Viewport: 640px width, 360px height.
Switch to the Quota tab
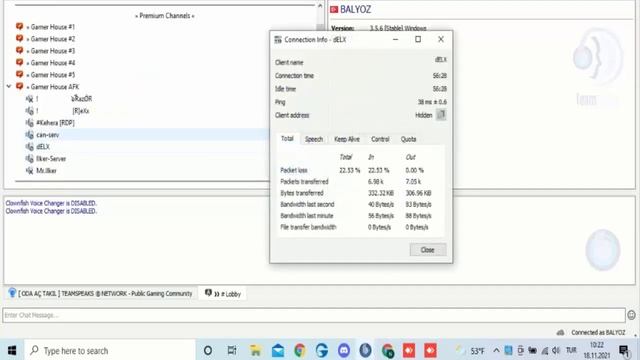click(408, 139)
